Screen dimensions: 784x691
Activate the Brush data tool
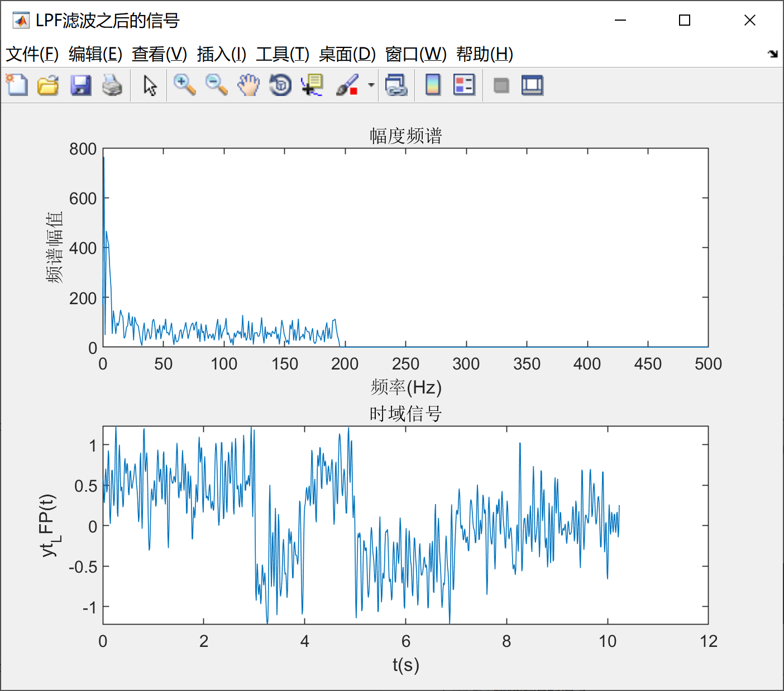[x=347, y=85]
